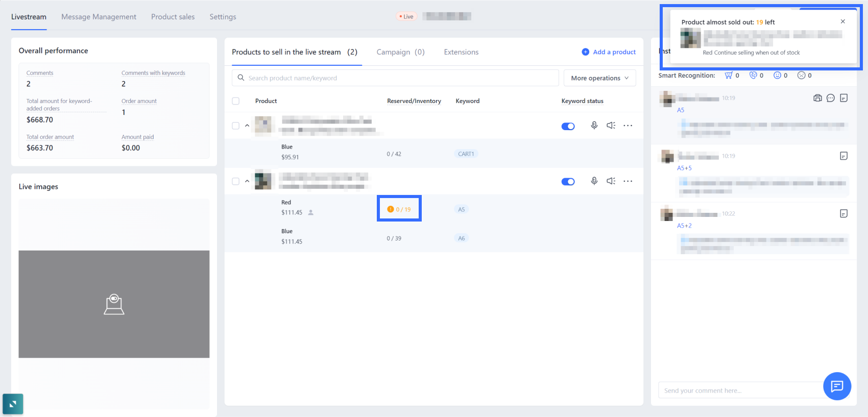Switch to the Campaign tab
Screen dimensions: 868x417
tap(400, 52)
